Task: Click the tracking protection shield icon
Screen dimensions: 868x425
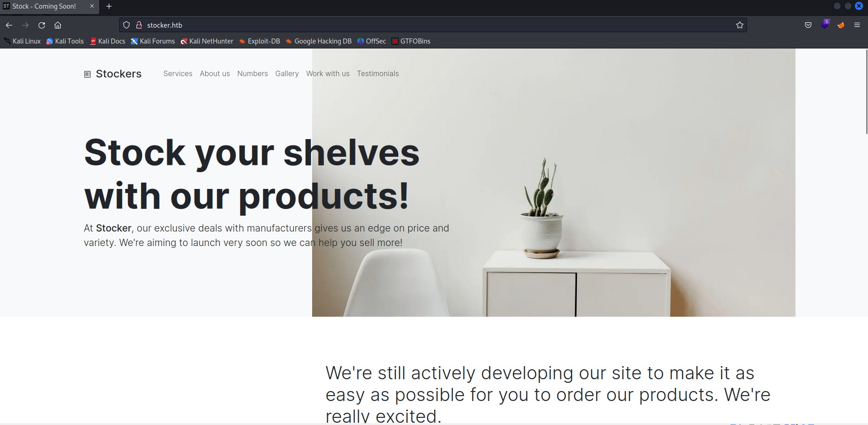Action: 126,25
